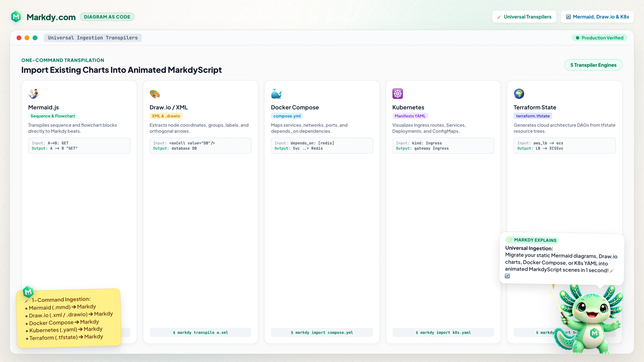
Task: Click the red window dot
Action: (x=19, y=38)
